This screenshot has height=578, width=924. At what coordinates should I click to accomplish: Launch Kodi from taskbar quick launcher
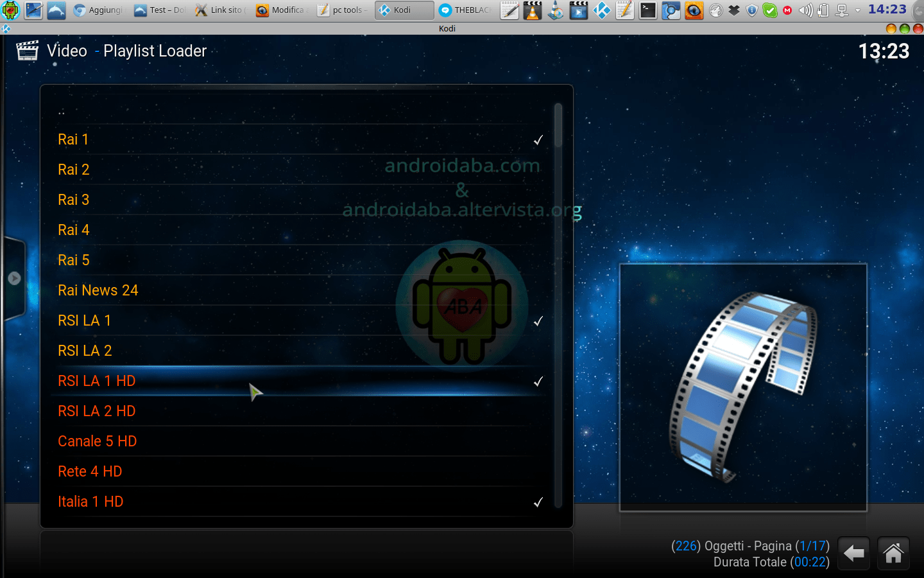(602, 10)
